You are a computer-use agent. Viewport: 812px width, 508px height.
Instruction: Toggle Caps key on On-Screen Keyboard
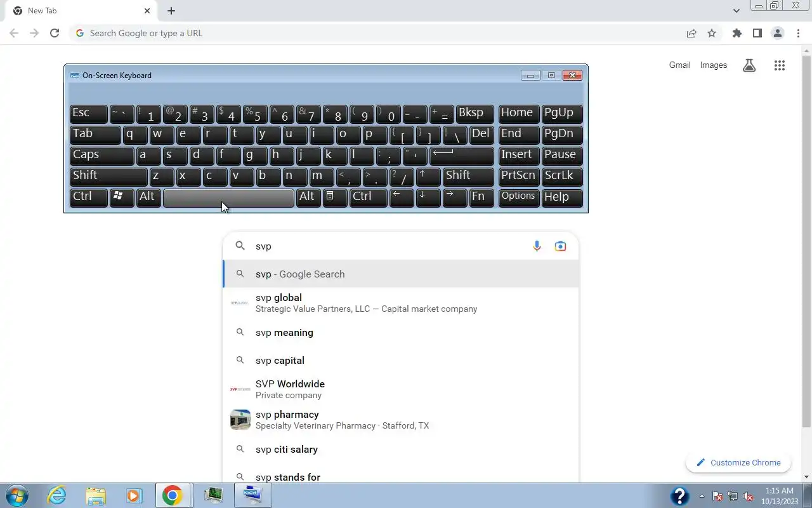[101, 155]
